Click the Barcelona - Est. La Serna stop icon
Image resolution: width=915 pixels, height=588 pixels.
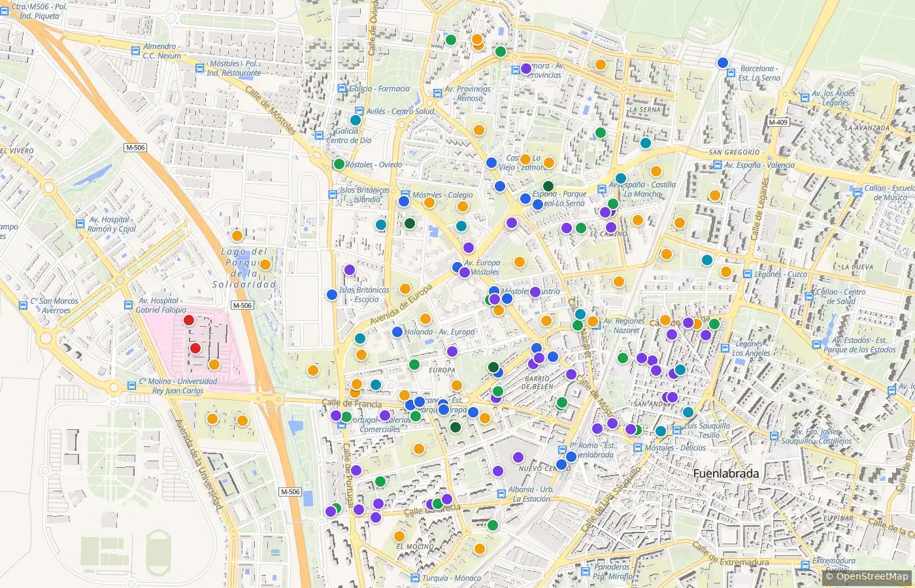click(x=731, y=73)
